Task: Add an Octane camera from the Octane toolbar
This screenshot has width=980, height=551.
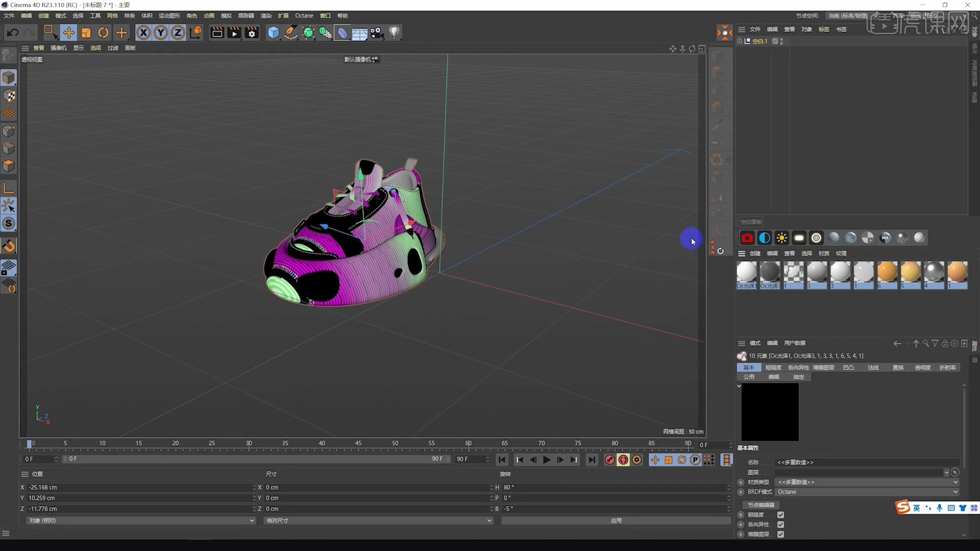Action: pyautogui.click(x=747, y=237)
